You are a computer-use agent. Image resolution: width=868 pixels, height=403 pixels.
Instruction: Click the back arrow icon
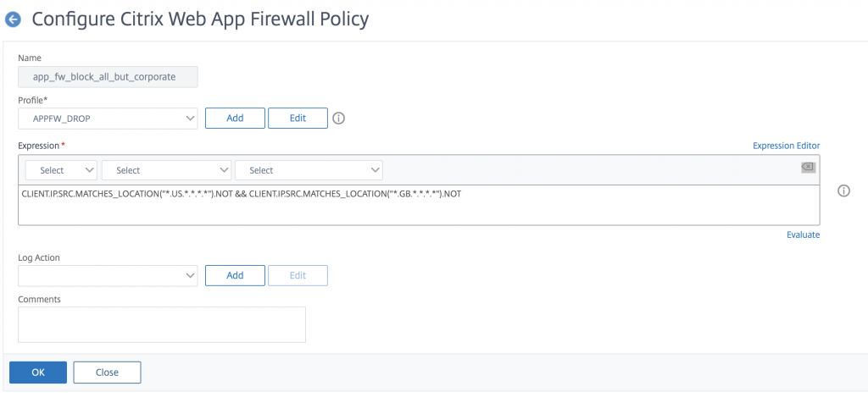13,18
